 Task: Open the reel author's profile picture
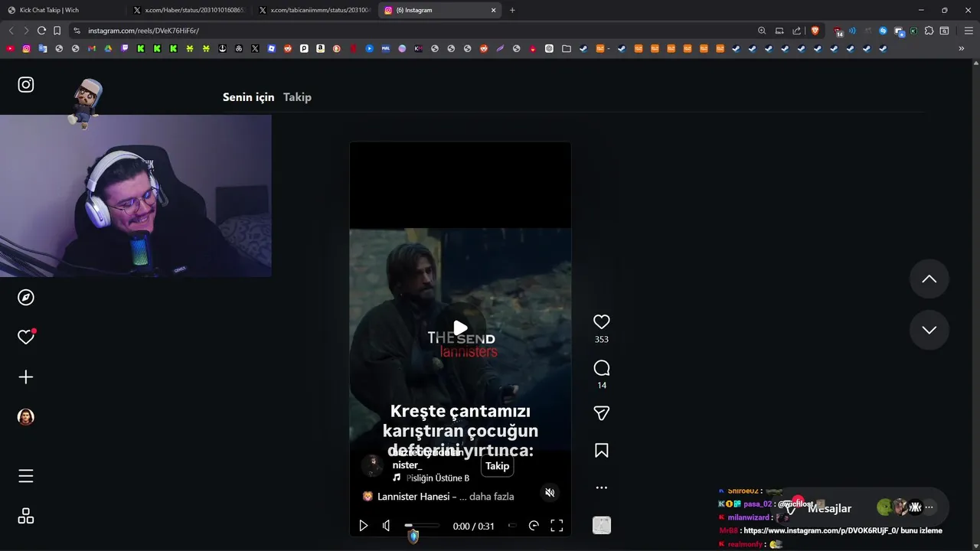372,465
